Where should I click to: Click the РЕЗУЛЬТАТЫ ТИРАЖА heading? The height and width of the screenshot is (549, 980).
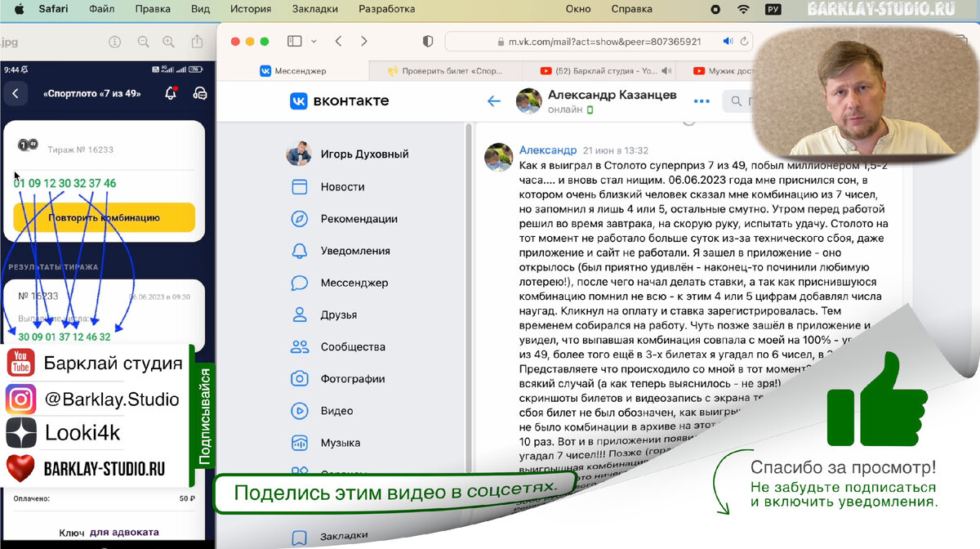[x=53, y=267]
